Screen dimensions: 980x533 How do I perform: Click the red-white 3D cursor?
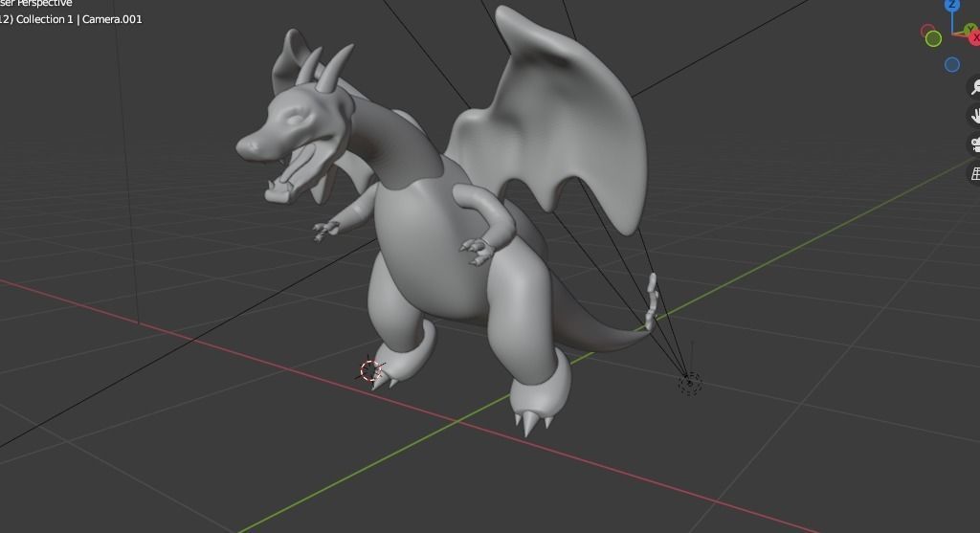coord(370,370)
